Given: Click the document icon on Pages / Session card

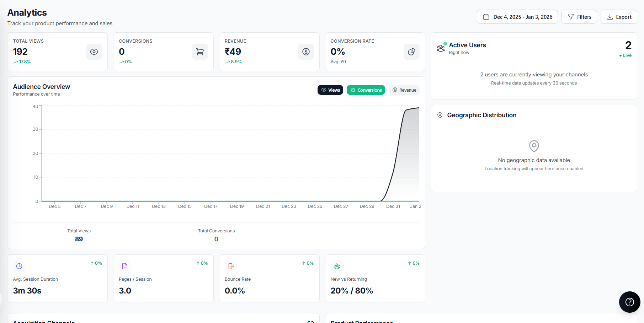Looking at the screenshot, I should tap(125, 266).
